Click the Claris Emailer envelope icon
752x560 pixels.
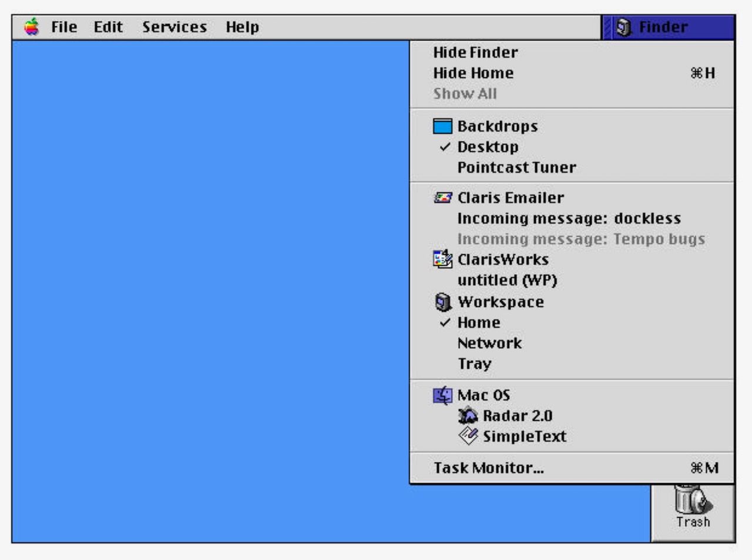pos(442,198)
